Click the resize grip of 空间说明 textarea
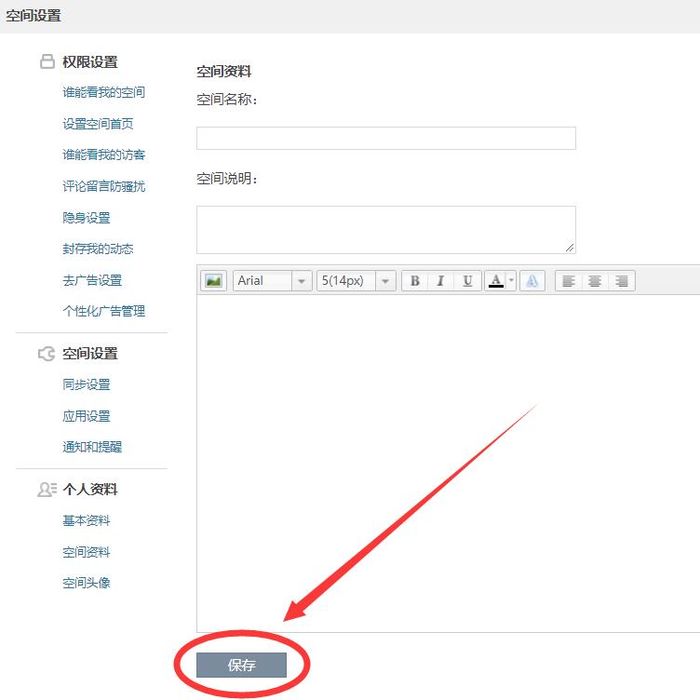This screenshot has width=700, height=700. [570, 248]
